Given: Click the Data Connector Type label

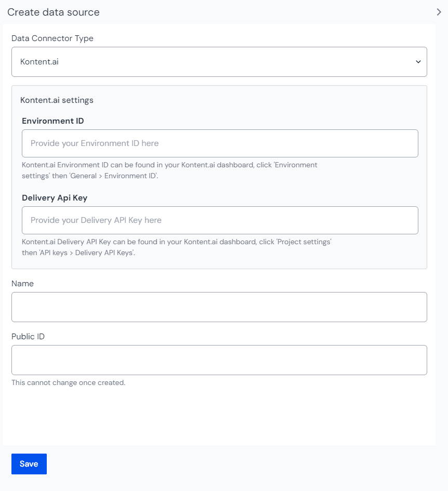Looking at the screenshot, I should (x=52, y=38).
